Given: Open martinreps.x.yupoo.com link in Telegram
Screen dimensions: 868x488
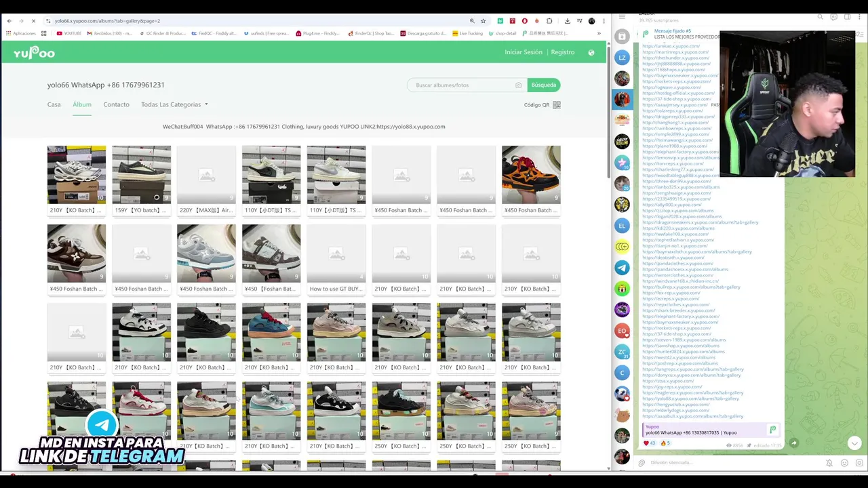Looking at the screenshot, I should point(675,52).
